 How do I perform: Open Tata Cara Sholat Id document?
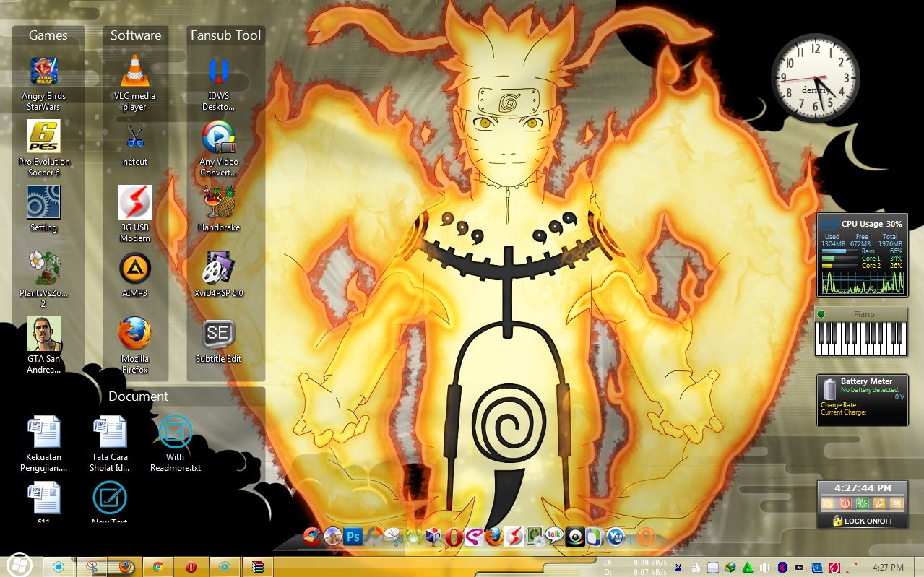click(x=110, y=443)
